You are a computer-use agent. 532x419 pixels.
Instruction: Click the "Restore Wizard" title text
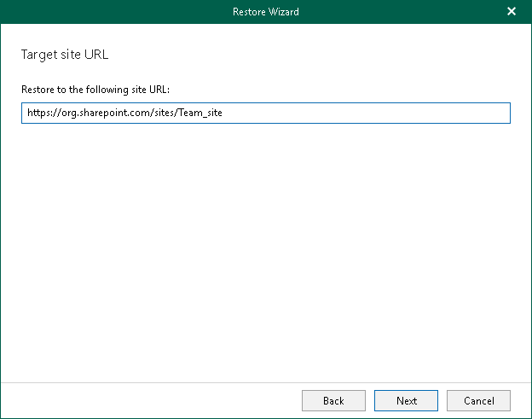pyautogui.click(x=266, y=12)
